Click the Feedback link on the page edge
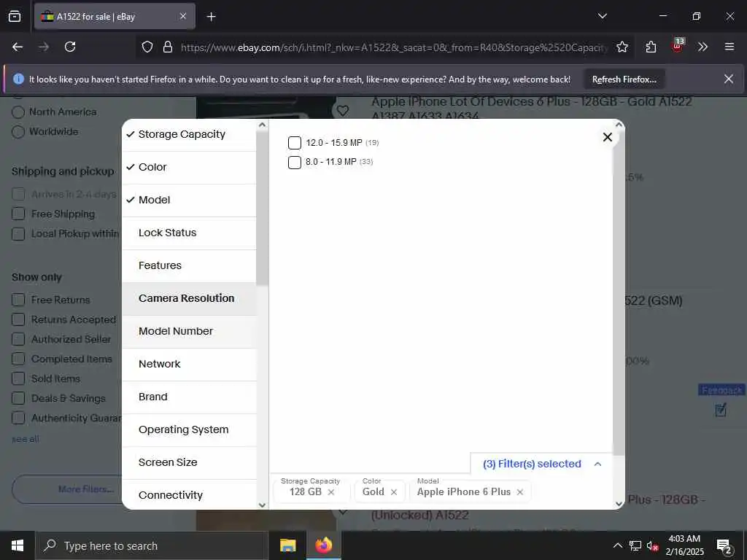Viewport: 747px width, 560px height. (x=721, y=391)
